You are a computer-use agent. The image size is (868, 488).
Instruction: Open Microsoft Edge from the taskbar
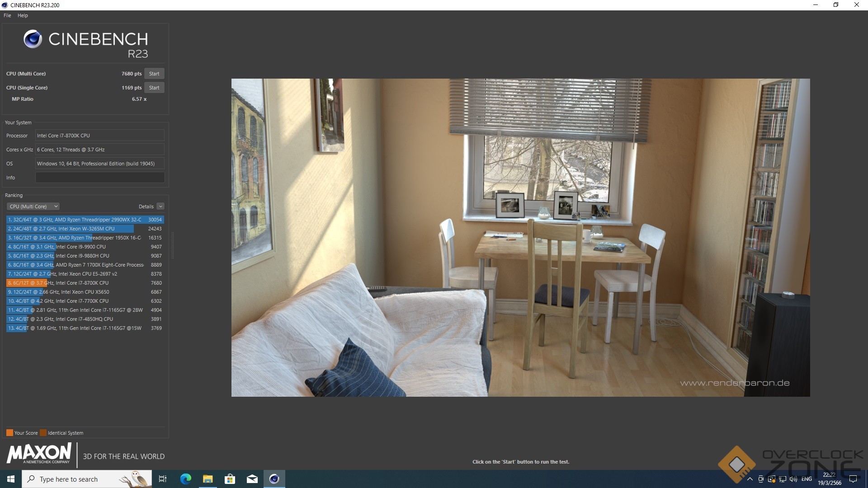pyautogui.click(x=186, y=479)
